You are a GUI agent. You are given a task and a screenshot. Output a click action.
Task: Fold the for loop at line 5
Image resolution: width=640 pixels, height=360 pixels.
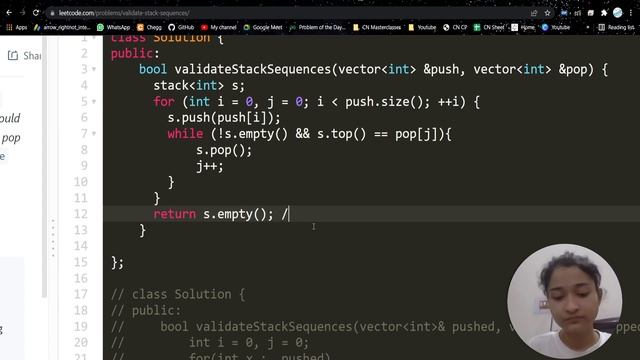[94, 102]
